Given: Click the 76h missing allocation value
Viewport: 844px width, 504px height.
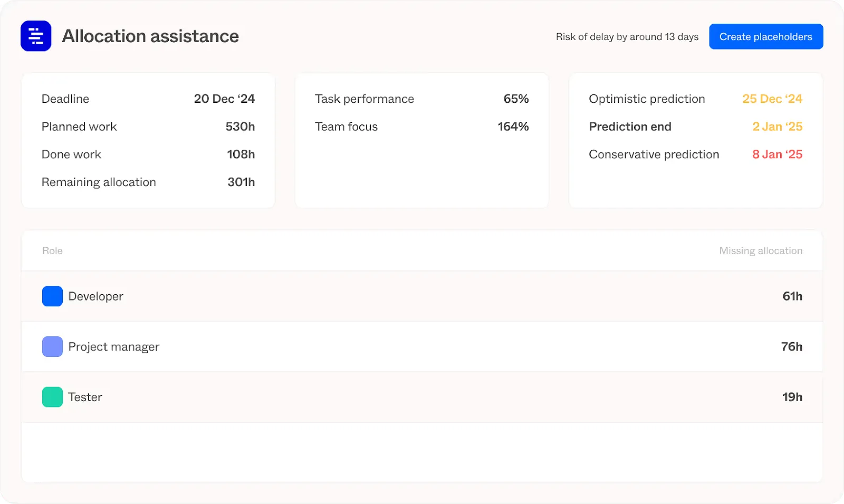Looking at the screenshot, I should tap(792, 347).
